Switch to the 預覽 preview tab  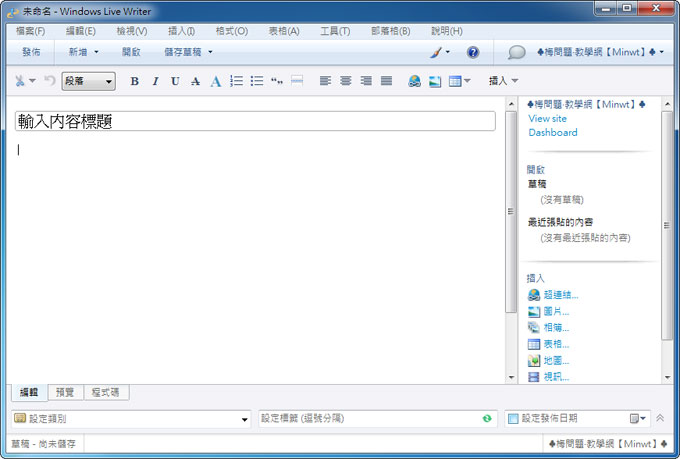coord(65,393)
